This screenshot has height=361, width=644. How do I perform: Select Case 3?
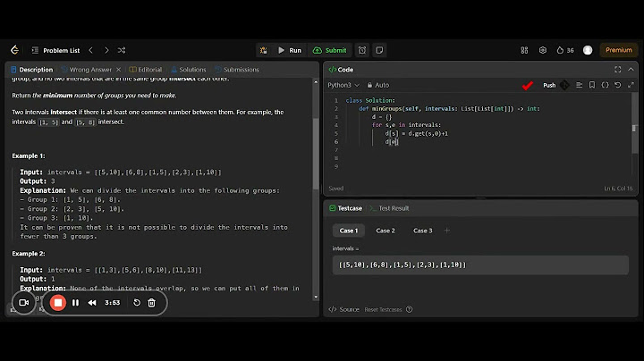click(x=422, y=231)
